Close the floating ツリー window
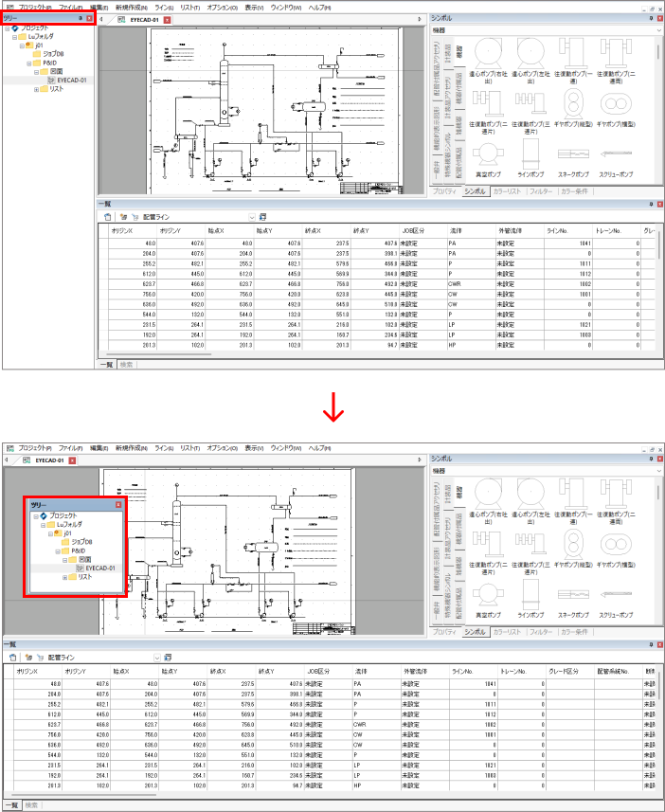Viewport: 665px width, 812px height. [x=118, y=505]
